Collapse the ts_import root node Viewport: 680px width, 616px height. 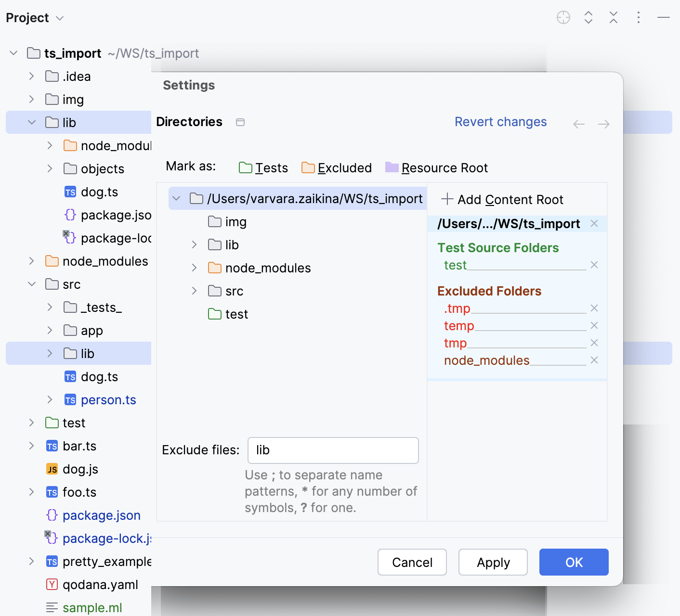13,53
